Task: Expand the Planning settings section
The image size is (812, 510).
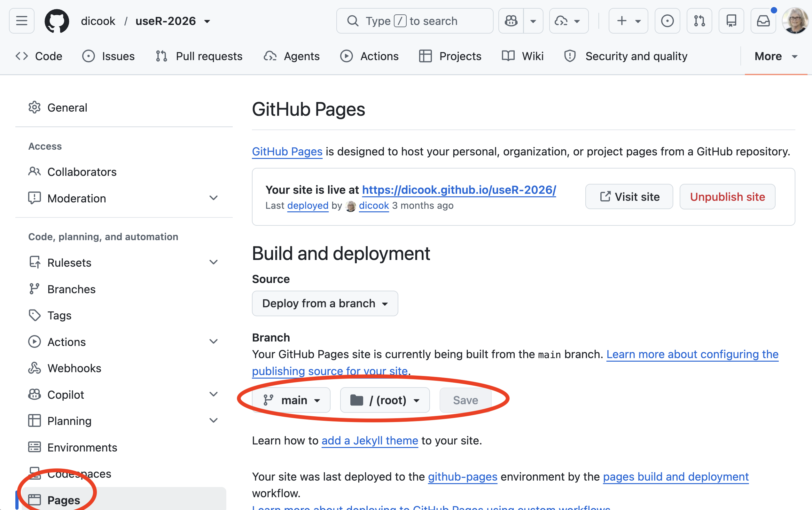Action: click(x=214, y=420)
